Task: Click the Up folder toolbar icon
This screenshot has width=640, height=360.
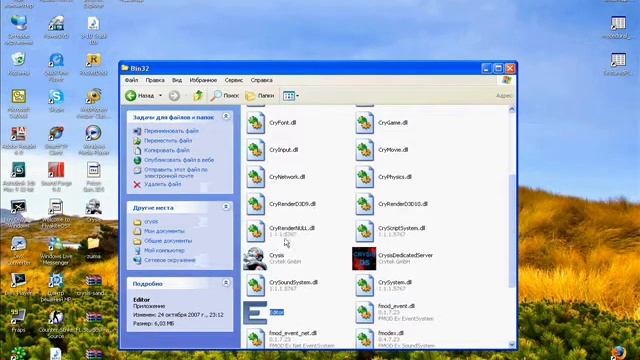Action: [198, 96]
